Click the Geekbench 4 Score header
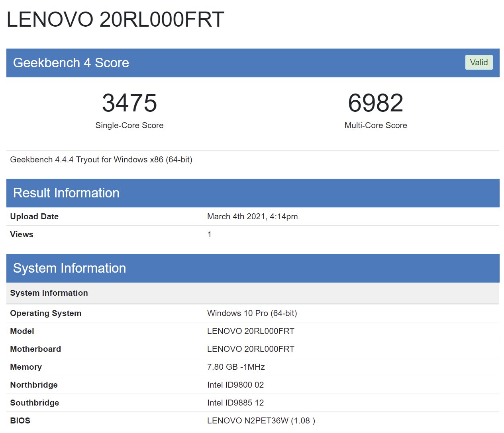504x433 pixels. tap(253, 63)
